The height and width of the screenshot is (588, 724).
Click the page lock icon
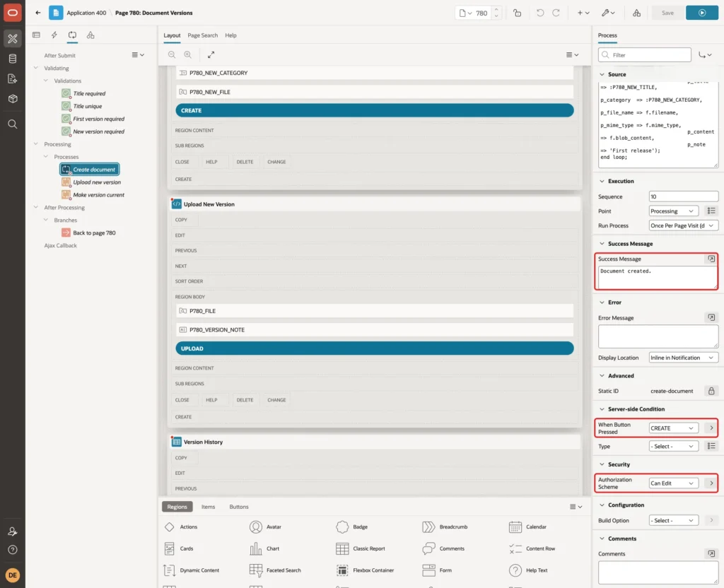517,13
